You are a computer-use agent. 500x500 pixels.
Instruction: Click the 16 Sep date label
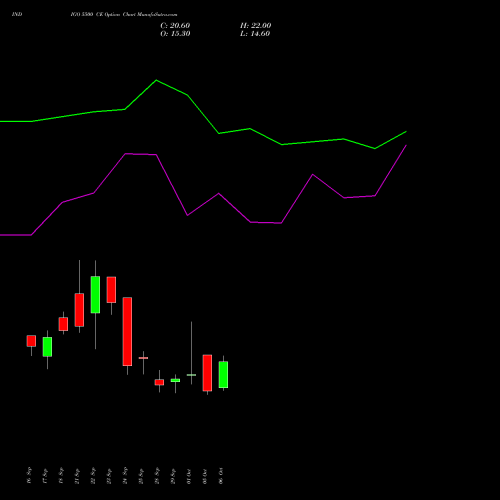click(29, 475)
